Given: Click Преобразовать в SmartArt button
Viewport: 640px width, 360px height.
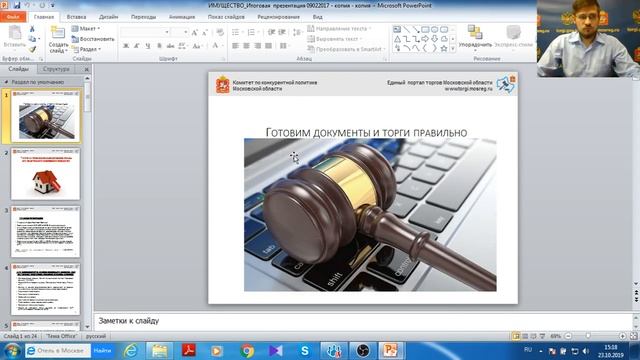Looking at the screenshot, I should click(347, 49).
